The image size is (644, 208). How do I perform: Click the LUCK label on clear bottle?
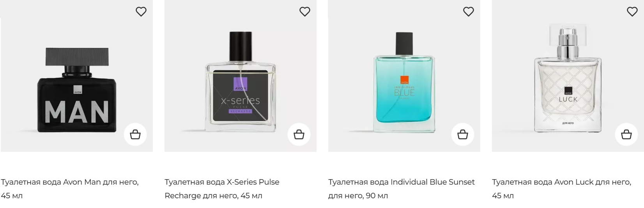tap(568, 99)
